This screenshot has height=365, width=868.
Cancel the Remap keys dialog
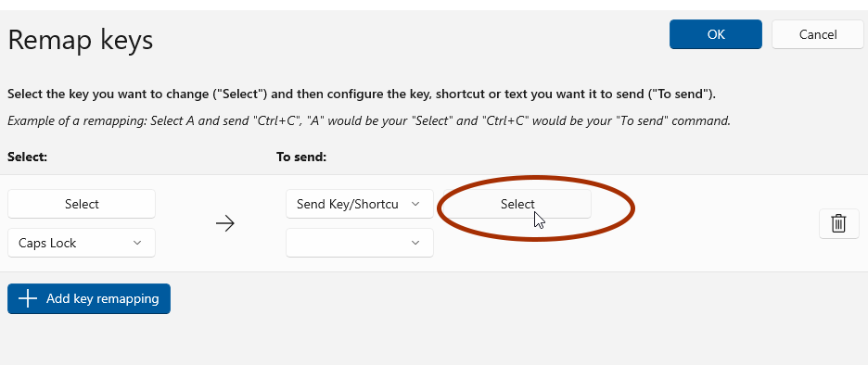pos(818,34)
